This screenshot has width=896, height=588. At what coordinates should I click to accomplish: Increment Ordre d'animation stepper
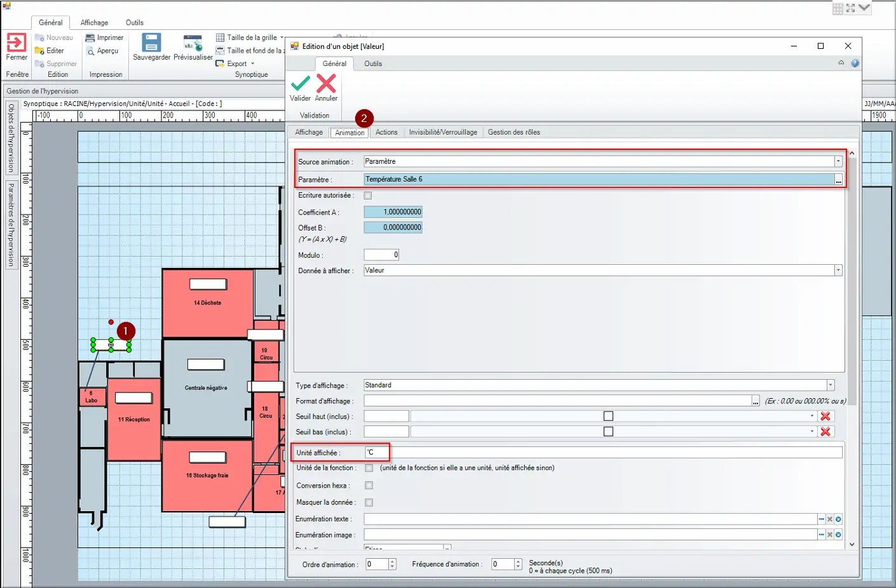(392, 561)
